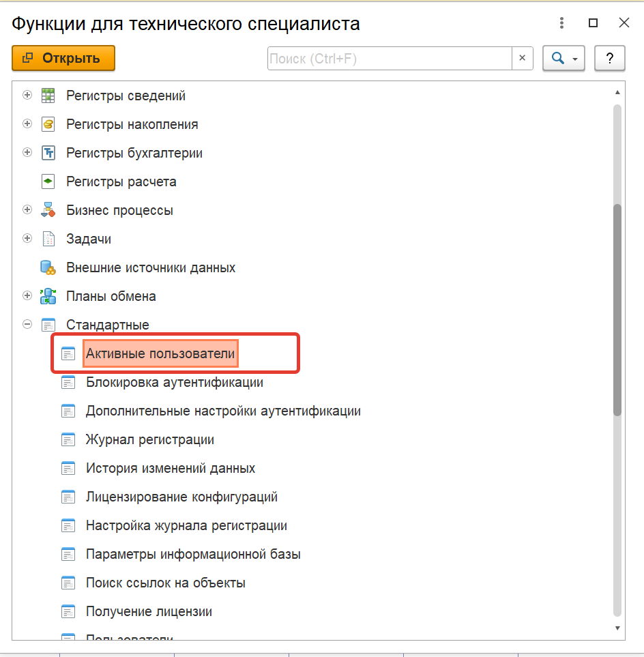Select Регистры расчета in the tree
This screenshot has width=644, height=657.
click(121, 181)
